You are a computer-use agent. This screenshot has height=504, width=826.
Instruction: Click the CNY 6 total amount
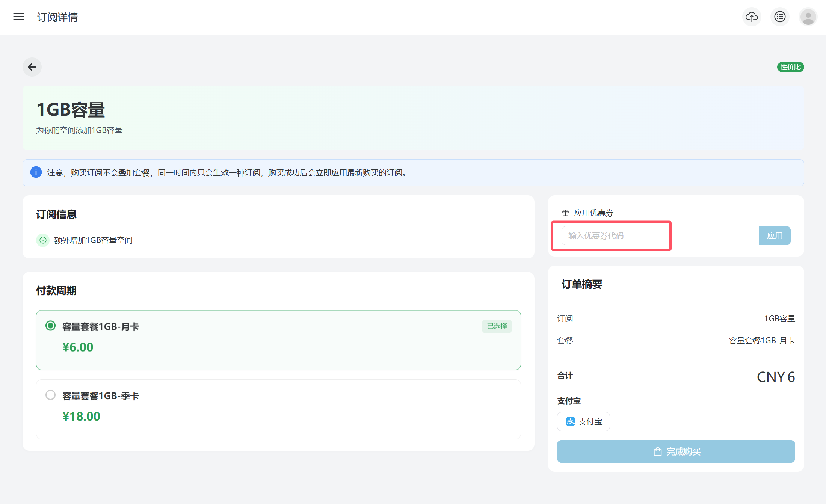pos(776,377)
